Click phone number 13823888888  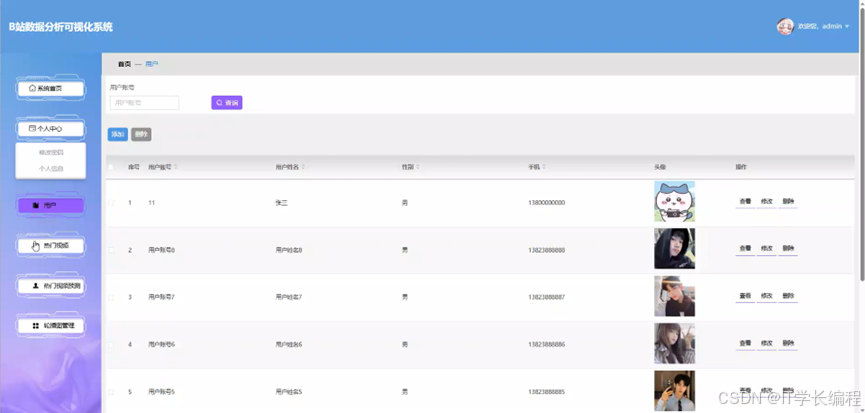coord(546,250)
